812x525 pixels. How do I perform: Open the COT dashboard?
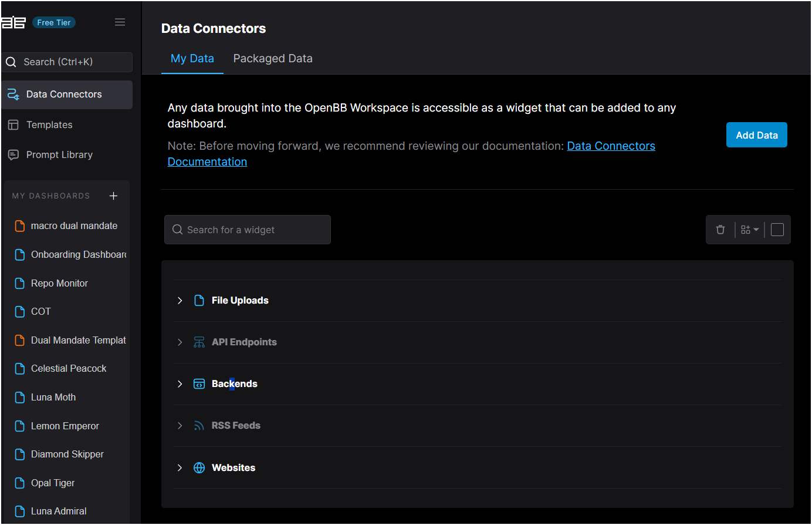pos(41,312)
